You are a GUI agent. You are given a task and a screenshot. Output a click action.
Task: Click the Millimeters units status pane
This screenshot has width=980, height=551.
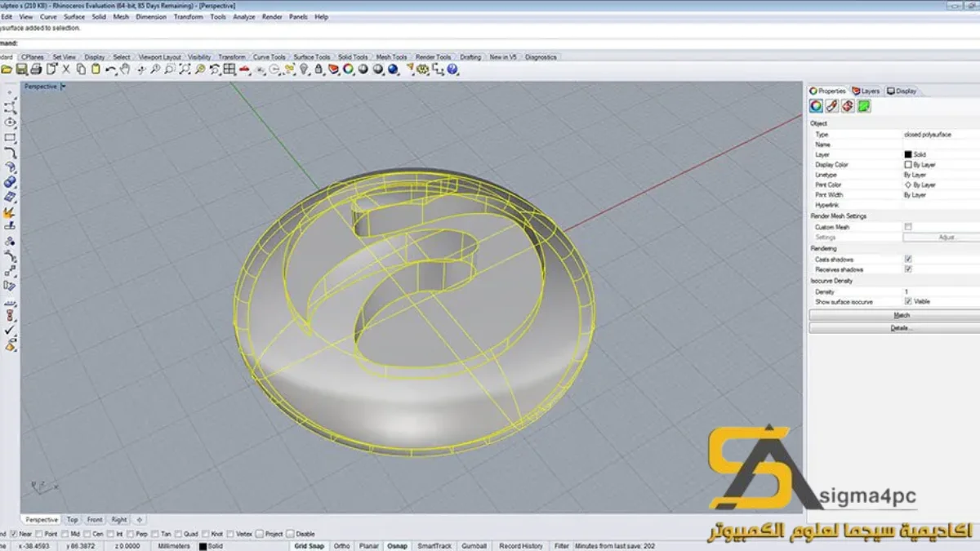(174, 546)
